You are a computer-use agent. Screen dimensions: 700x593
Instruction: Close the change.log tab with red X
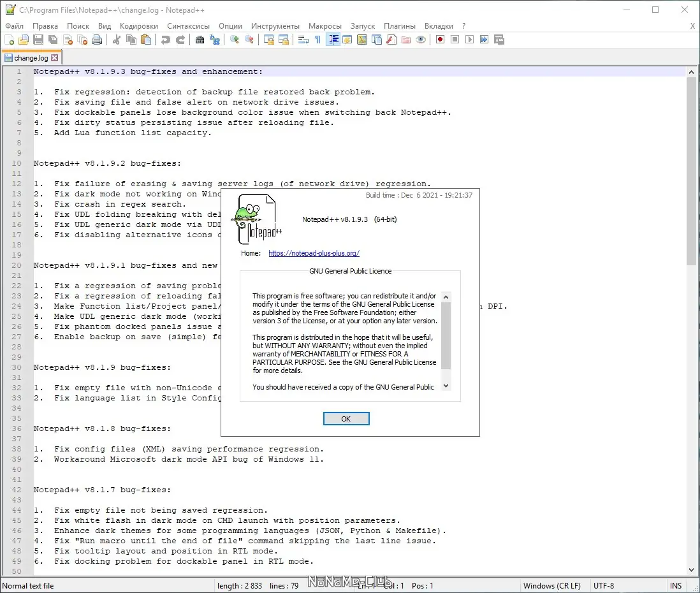54,57
